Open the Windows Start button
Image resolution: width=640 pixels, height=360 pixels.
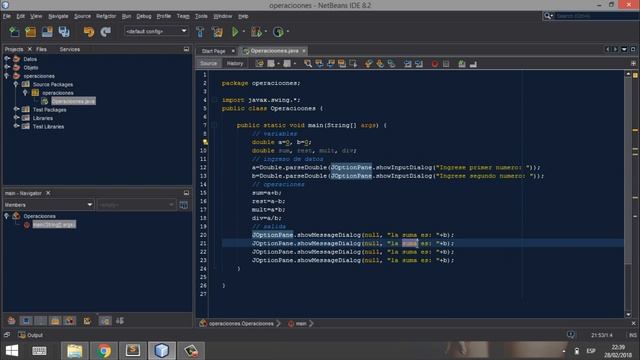click(x=12, y=351)
